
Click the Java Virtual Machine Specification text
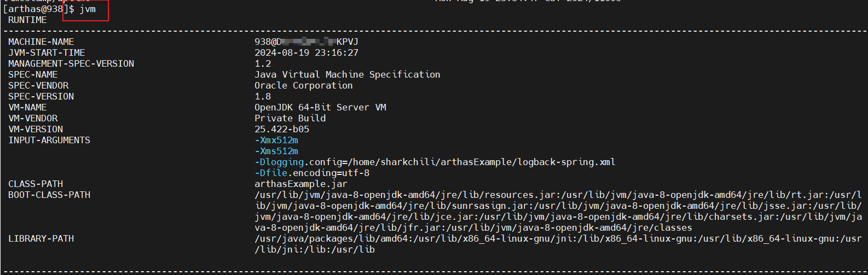[347, 75]
